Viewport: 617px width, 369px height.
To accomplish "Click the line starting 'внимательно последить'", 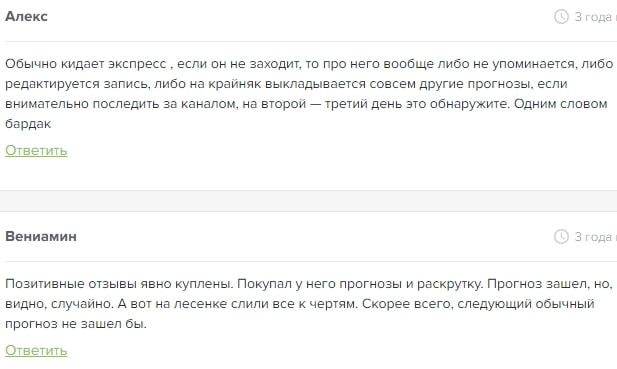I will coord(306,104).
